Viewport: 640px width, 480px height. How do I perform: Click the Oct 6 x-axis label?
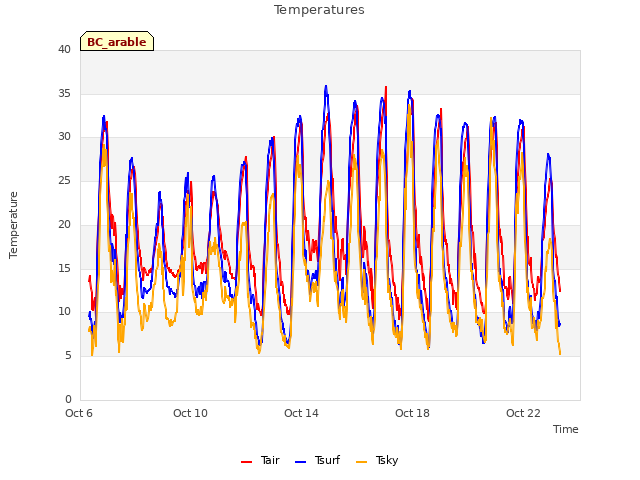[79, 413]
